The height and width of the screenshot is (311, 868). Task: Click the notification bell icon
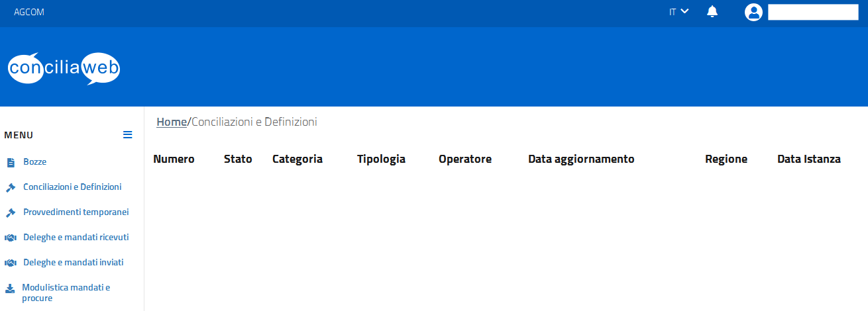[x=712, y=11]
